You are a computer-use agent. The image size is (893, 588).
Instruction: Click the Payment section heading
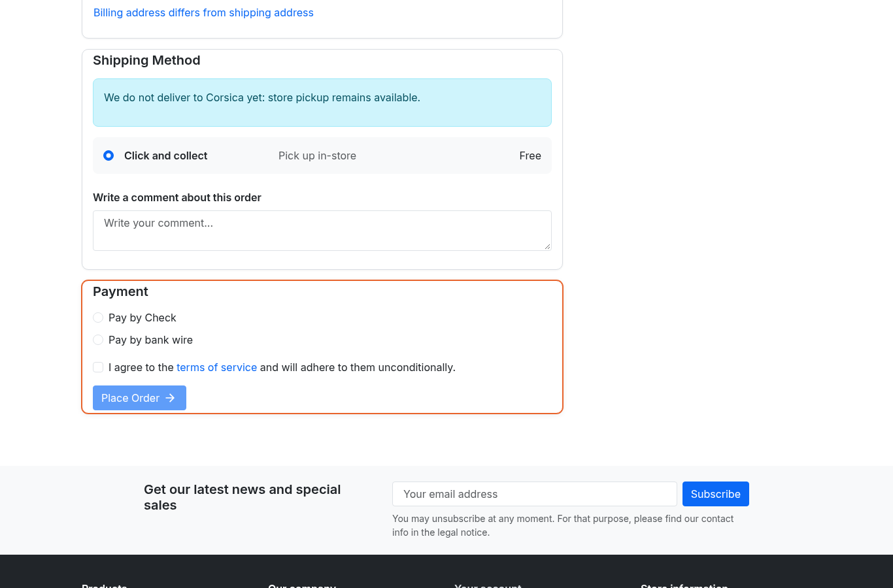click(x=120, y=291)
